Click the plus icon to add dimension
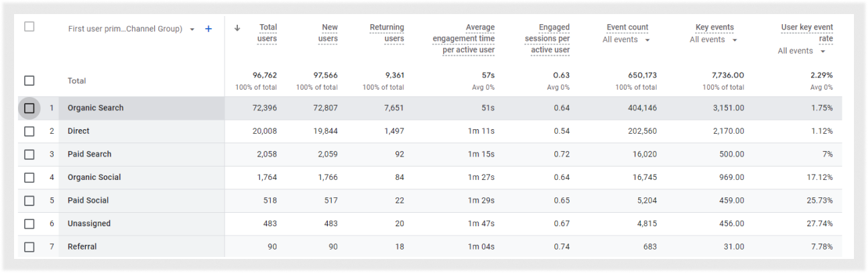The width and height of the screenshot is (868, 273). click(208, 29)
